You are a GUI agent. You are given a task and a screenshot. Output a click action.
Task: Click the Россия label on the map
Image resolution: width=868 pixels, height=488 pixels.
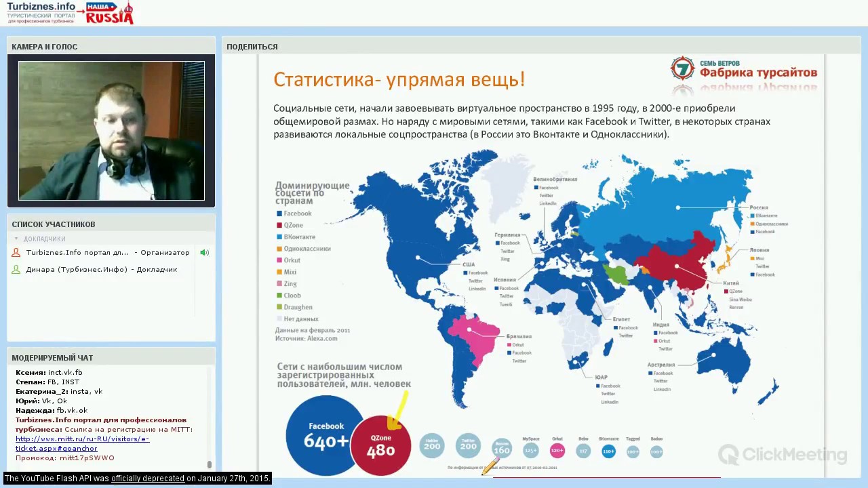click(x=759, y=207)
